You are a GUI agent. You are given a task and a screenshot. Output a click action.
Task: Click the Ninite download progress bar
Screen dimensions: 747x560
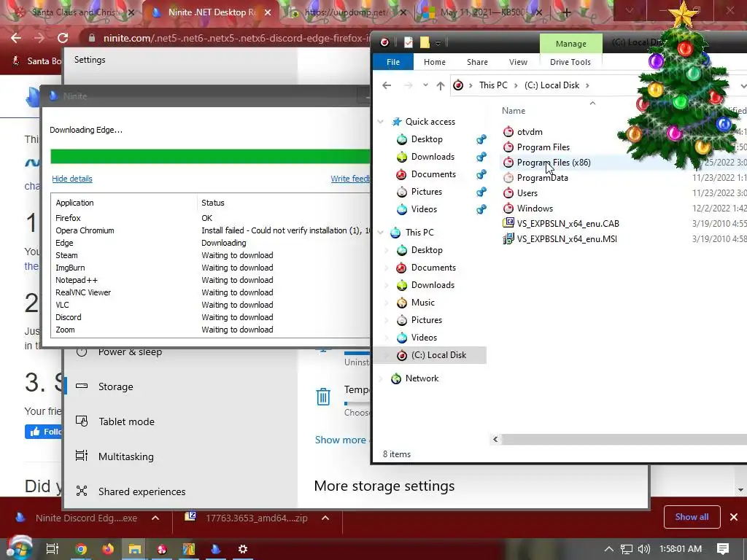click(x=210, y=156)
